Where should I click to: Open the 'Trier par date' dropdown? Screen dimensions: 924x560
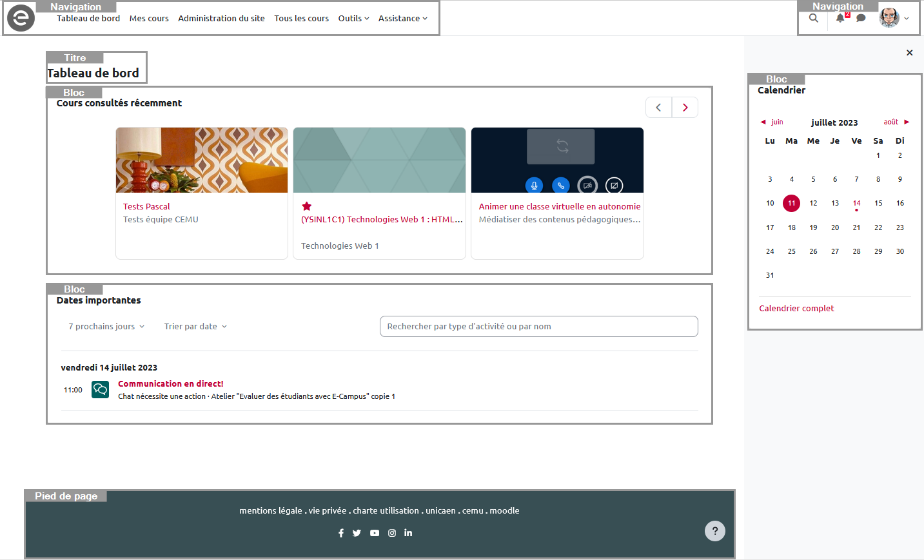coord(195,327)
